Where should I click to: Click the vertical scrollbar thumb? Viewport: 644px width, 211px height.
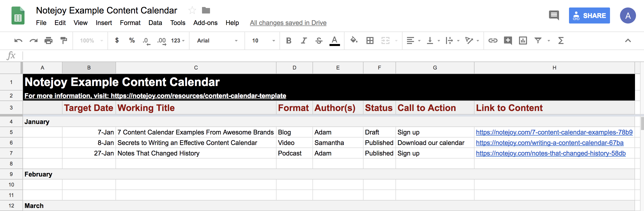point(642,123)
